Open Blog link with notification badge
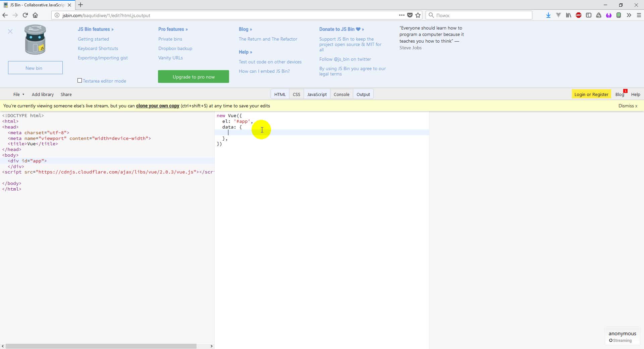The image size is (644, 349). click(621, 94)
